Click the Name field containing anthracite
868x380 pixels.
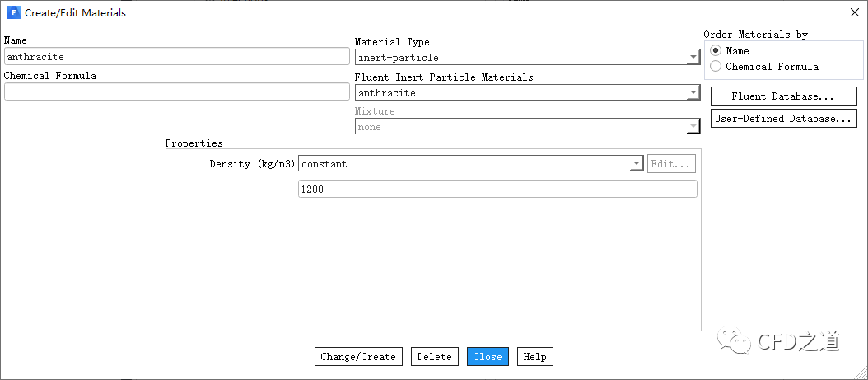pyautogui.click(x=176, y=57)
